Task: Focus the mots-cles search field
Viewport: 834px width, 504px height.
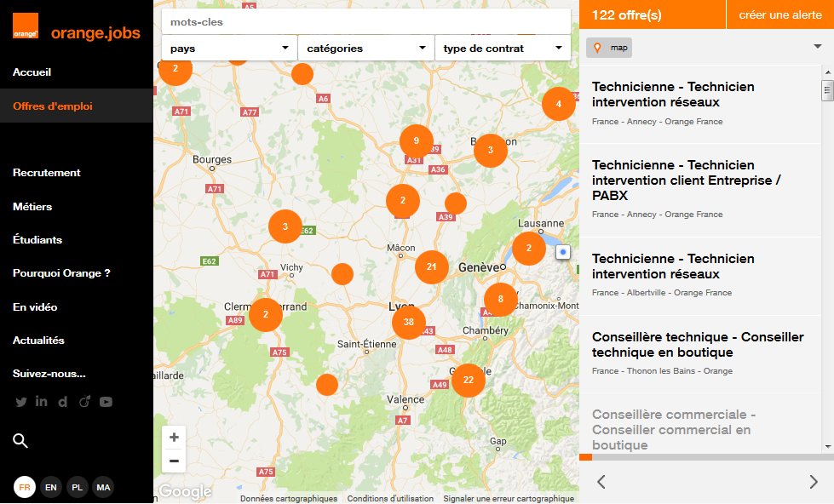Action: [x=366, y=22]
